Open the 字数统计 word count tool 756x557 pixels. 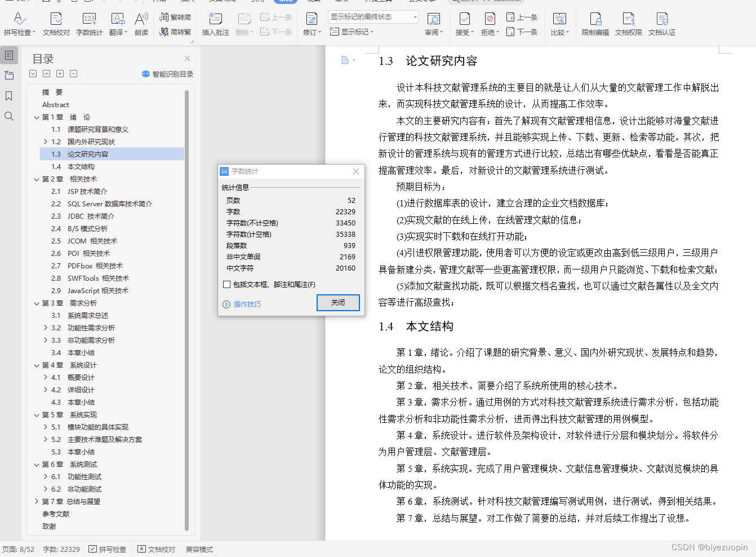pyautogui.click(x=89, y=24)
